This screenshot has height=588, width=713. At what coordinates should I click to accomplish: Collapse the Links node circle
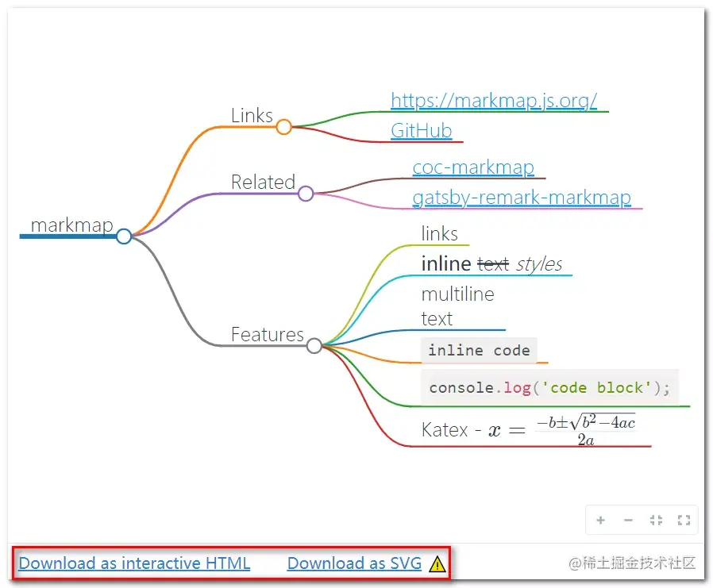(x=283, y=127)
